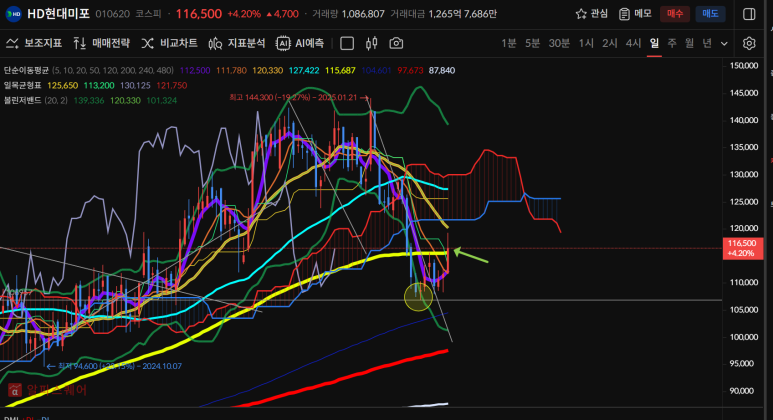Select 5분 timeframe

pos(532,43)
